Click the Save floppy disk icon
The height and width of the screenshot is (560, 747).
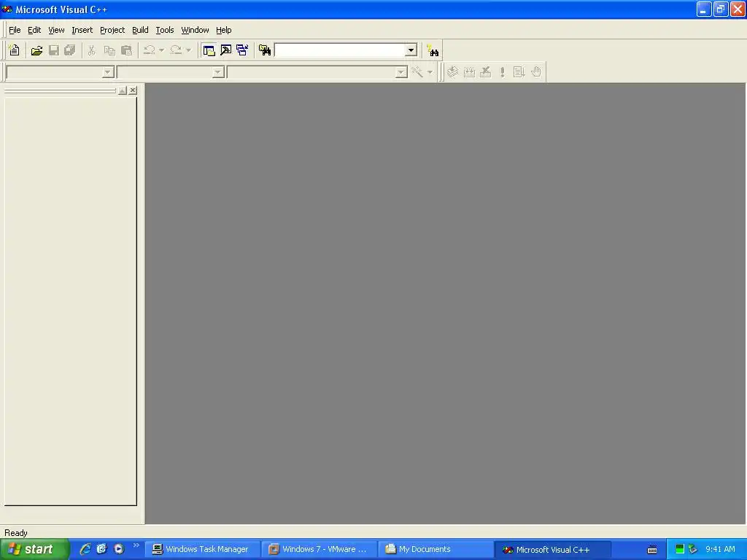click(x=54, y=50)
